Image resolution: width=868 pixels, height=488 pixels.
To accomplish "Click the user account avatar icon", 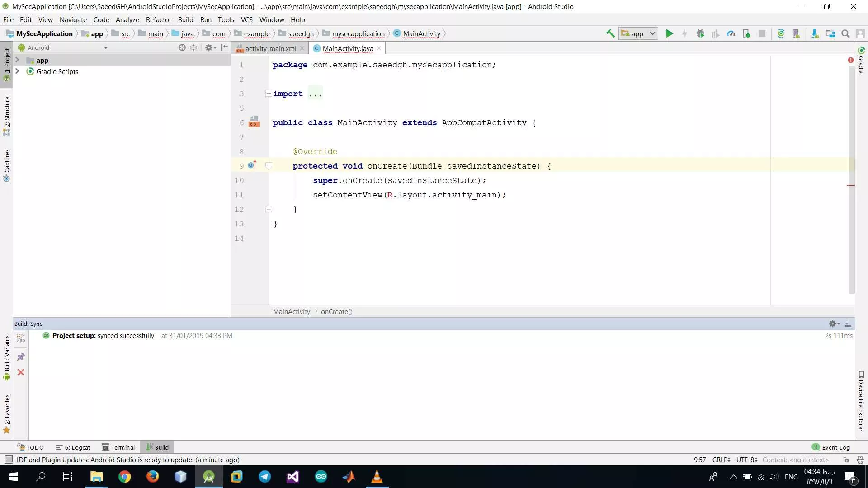I will tap(860, 33).
